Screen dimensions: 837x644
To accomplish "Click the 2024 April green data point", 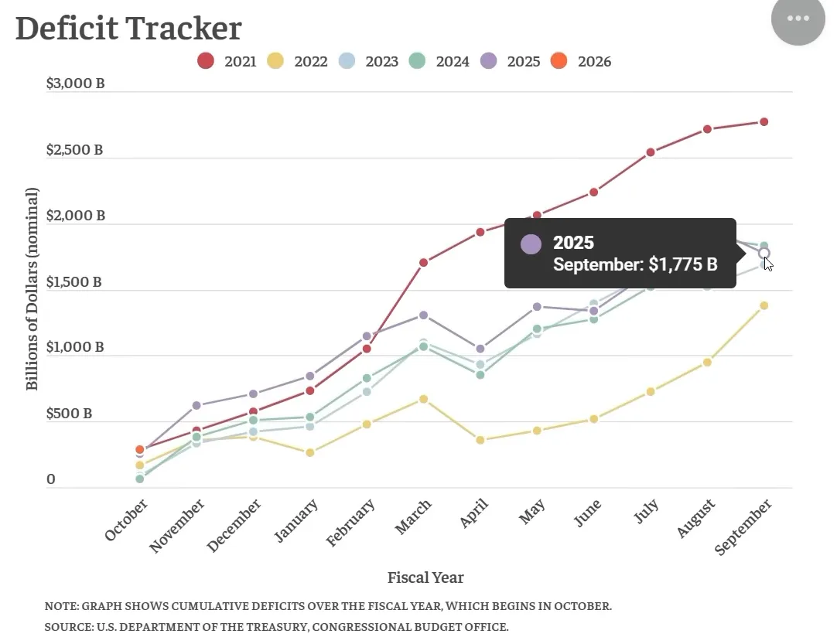I will click(x=480, y=375).
